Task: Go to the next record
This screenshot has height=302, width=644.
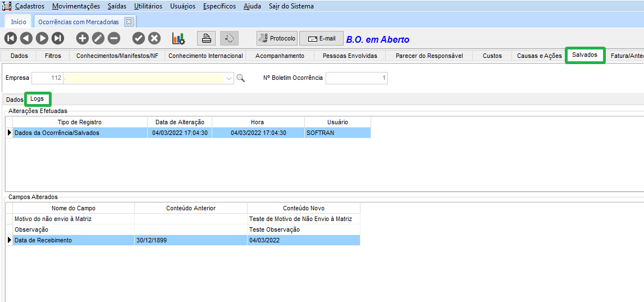Action: (x=42, y=38)
